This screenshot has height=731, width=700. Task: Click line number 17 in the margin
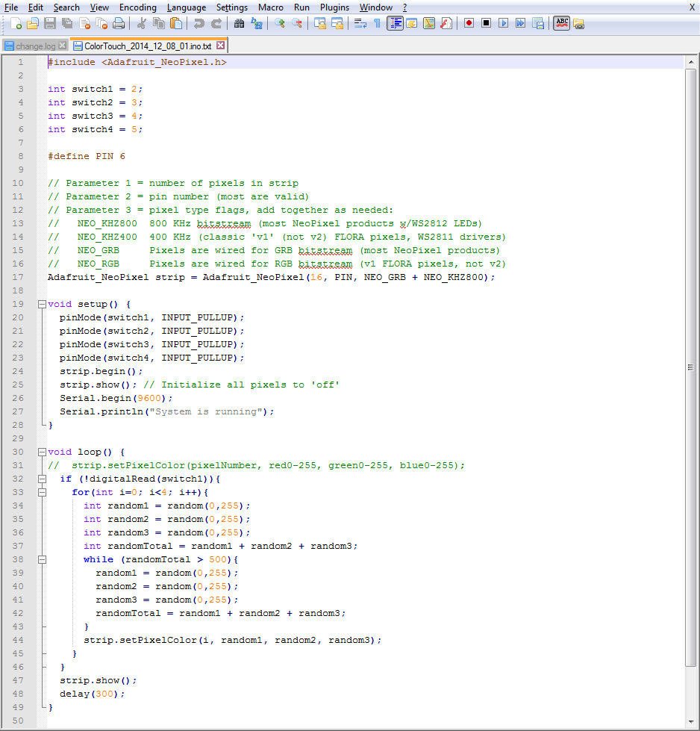coord(18,277)
